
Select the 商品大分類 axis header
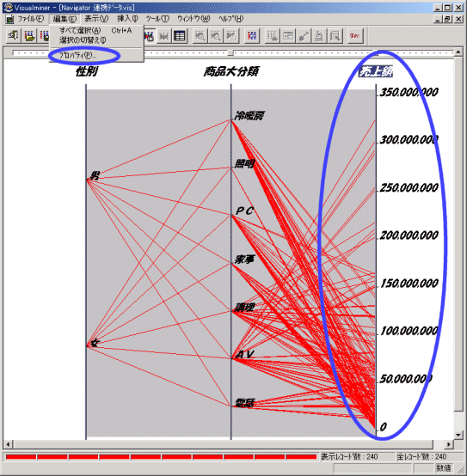click(x=230, y=72)
